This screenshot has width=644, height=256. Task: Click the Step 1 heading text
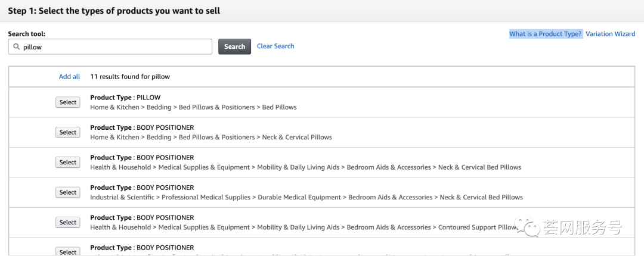pyautogui.click(x=114, y=11)
